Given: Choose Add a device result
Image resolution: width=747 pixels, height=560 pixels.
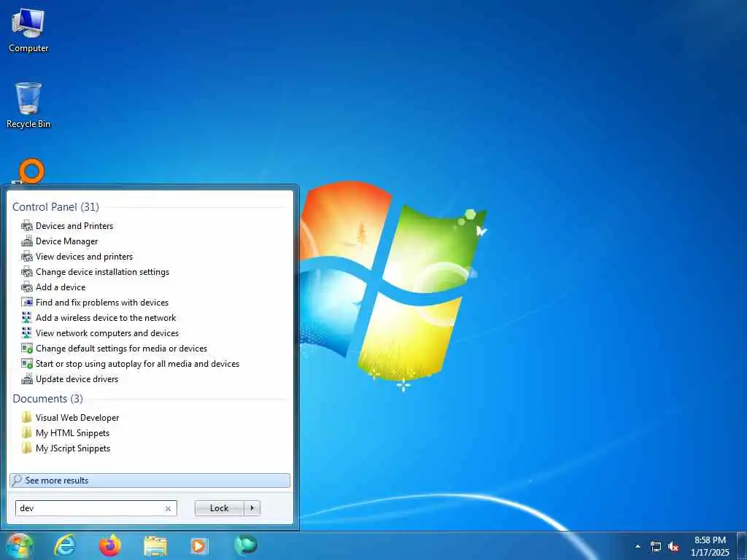Looking at the screenshot, I should (61, 287).
